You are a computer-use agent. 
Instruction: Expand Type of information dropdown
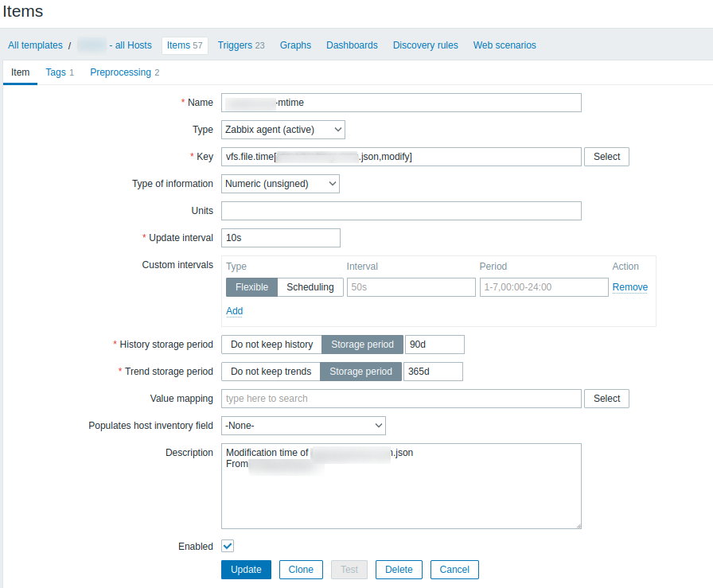pyautogui.click(x=280, y=184)
